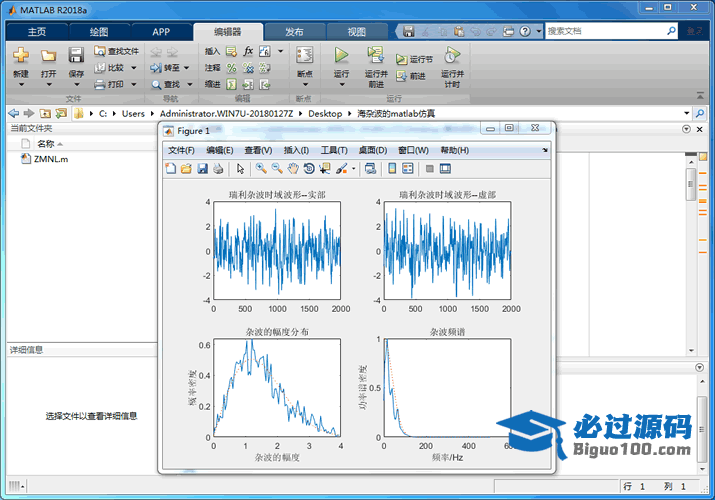Click the 新建 (New) script icon

click(x=21, y=55)
